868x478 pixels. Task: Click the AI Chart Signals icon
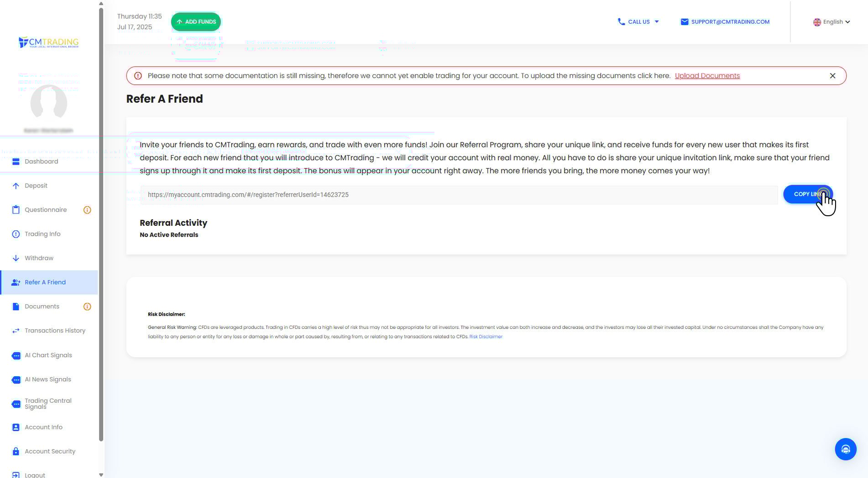click(16, 355)
